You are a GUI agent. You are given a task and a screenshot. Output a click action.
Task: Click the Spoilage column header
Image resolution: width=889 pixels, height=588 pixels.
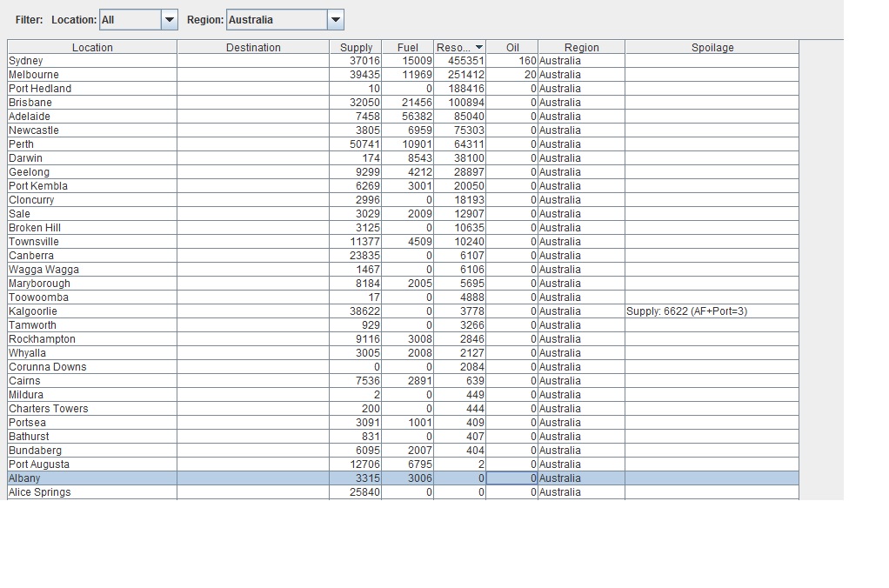(712, 47)
